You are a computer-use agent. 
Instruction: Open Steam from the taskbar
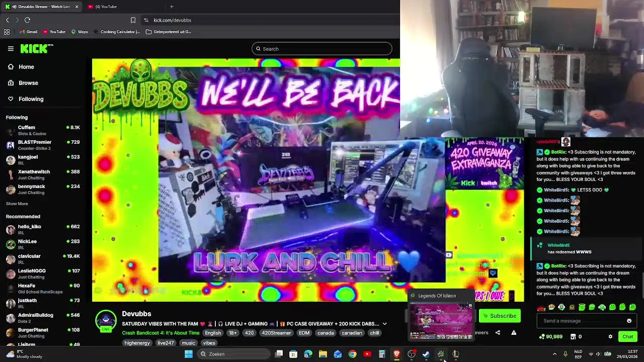coord(426,354)
